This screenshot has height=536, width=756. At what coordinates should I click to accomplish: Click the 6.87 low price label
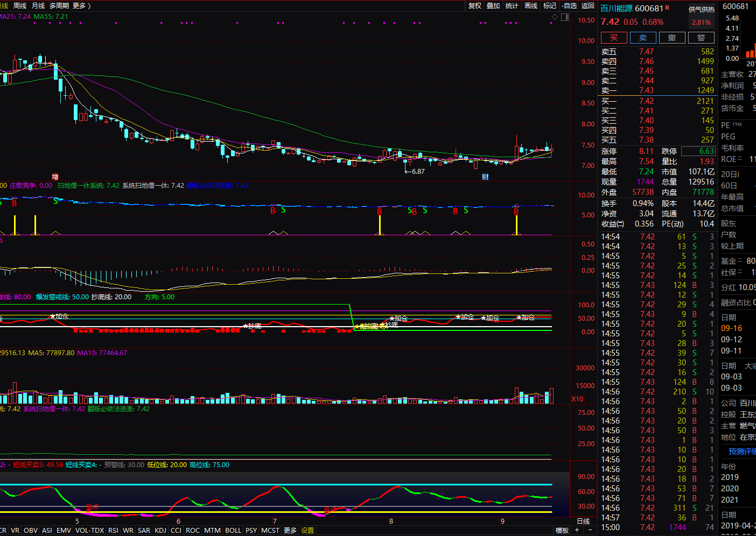[x=418, y=172]
